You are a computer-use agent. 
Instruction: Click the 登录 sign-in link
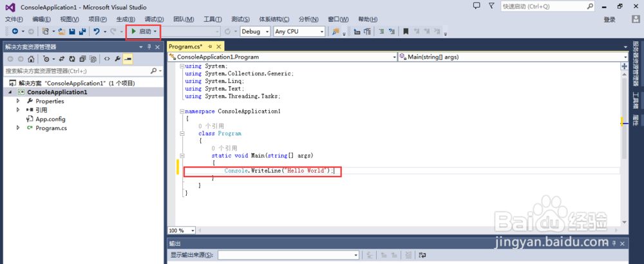[609, 20]
